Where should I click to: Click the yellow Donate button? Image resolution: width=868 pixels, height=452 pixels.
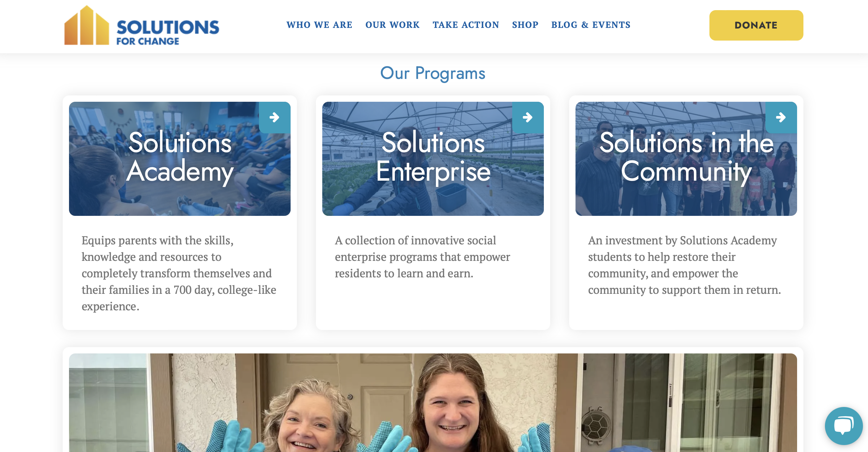pyautogui.click(x=756, y=25)
